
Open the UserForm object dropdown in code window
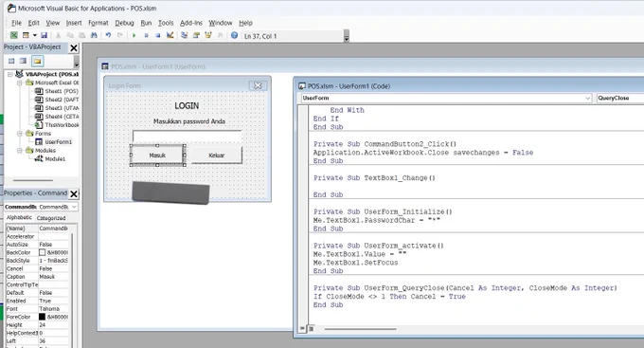(x=588, y=99)
